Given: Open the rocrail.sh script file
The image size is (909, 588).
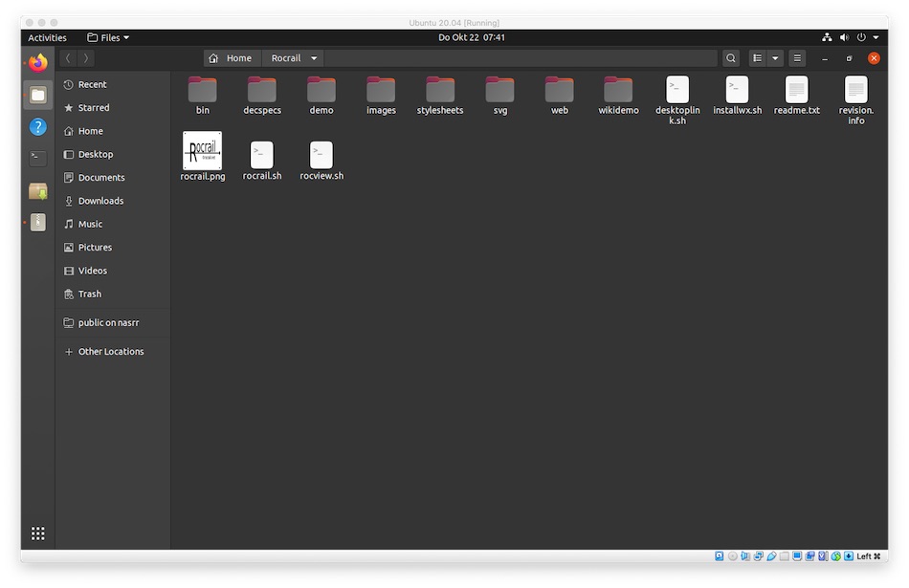Looking at the screenshot, I should click(261, 156).
